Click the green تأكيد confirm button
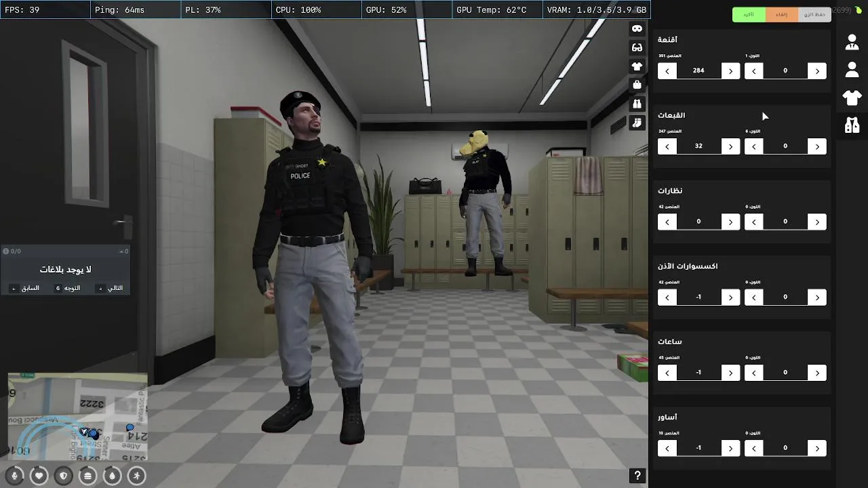868x488 pixels. coord(749,14)
